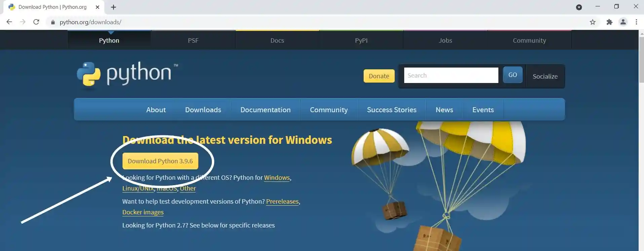
Task: Click the padlock site info icon
Action: 53,22
